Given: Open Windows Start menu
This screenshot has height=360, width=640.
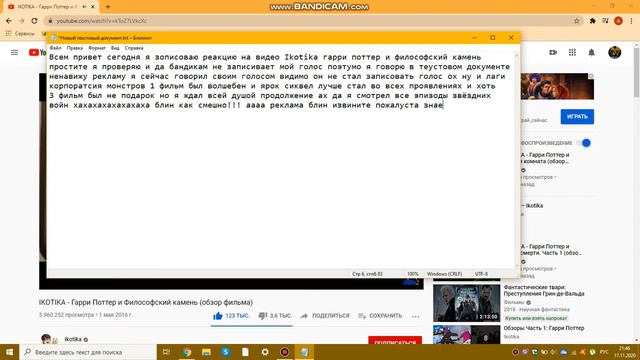Looking at the screenshot, I should click(9, 352).
